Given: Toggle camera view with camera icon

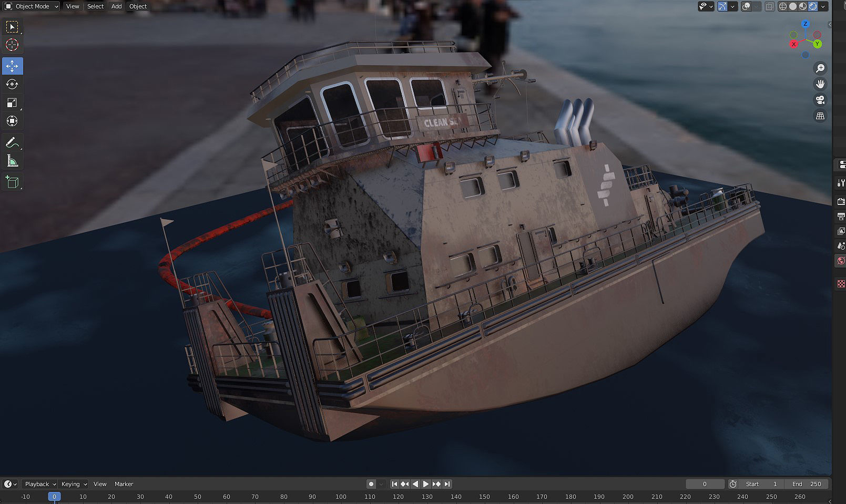Looking at the screenshot, I should 820,100.
